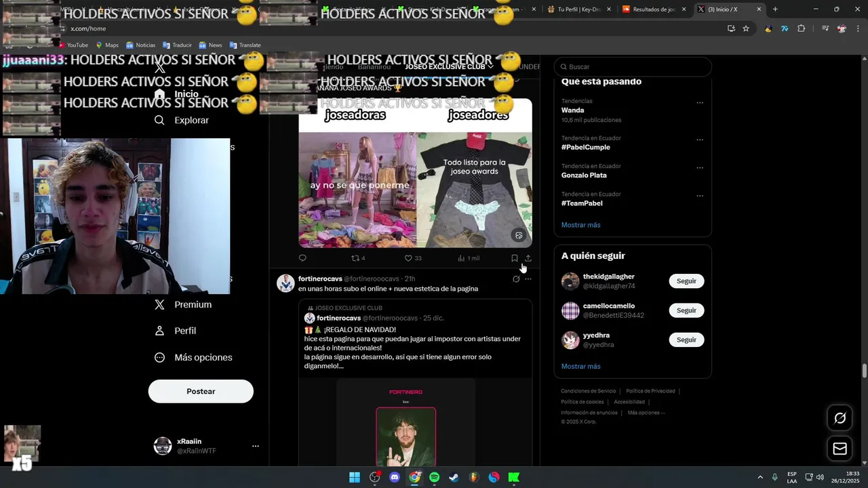868x488 pixels.
Task: Open Chrome three-dot menu
Action: 858,28
